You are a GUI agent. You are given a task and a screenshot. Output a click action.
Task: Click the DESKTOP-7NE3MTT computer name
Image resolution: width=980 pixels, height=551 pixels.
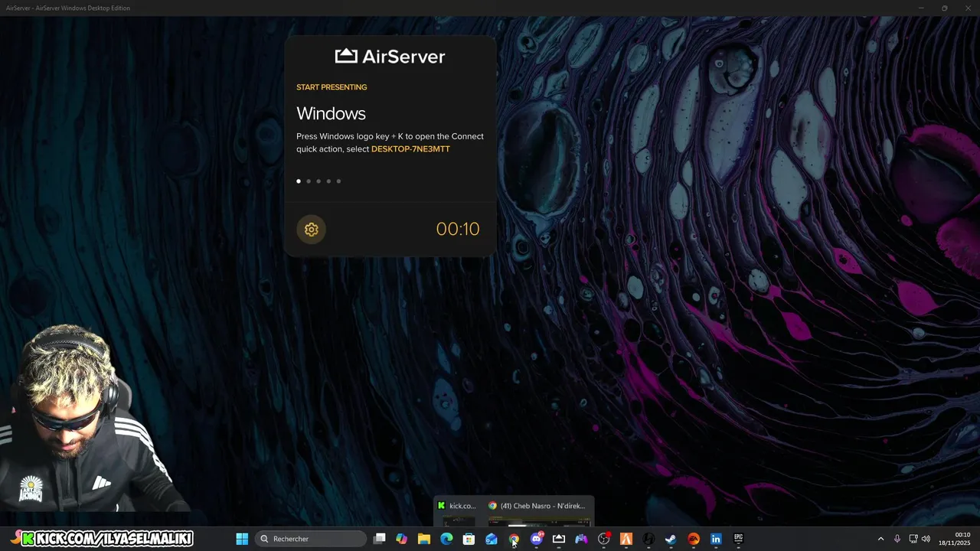pos(410,149)
